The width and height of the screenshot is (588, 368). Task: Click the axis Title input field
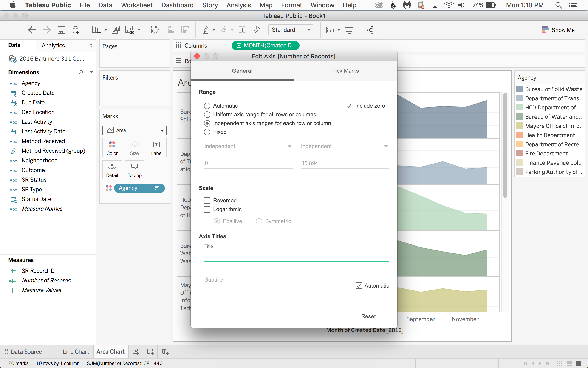[x=297, y=256]
